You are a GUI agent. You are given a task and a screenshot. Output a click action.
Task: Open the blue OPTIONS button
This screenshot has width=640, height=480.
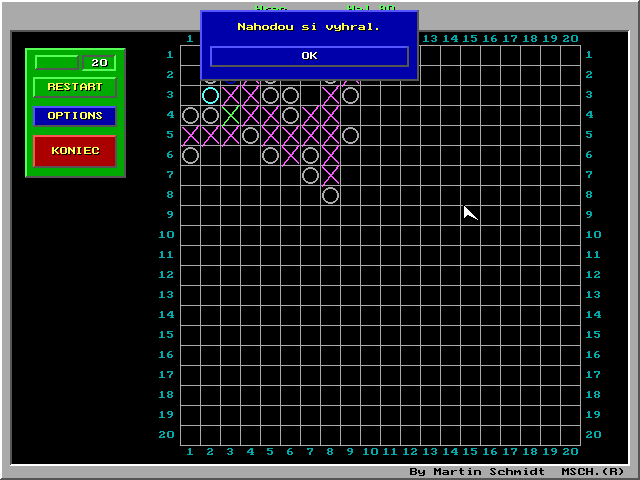[75, 116]
